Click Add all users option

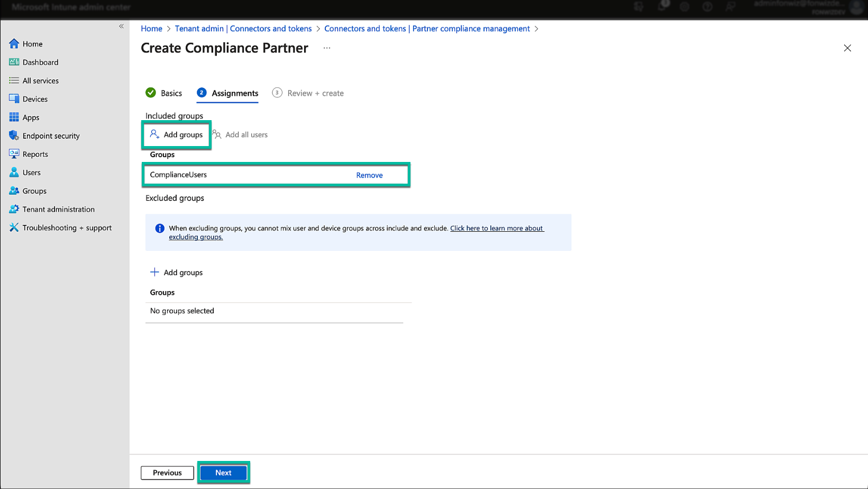click(241, 135)
